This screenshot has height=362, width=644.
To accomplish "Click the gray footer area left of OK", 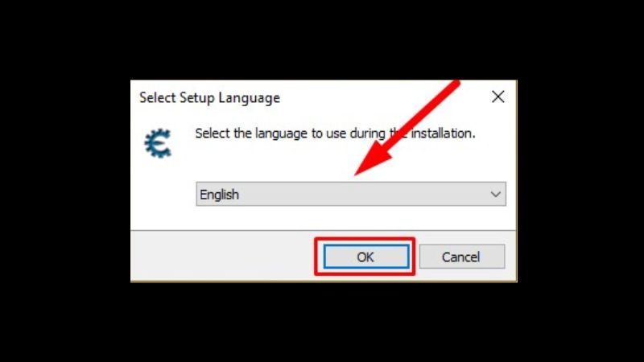I will pyautogui.click(x=222, y=256).
